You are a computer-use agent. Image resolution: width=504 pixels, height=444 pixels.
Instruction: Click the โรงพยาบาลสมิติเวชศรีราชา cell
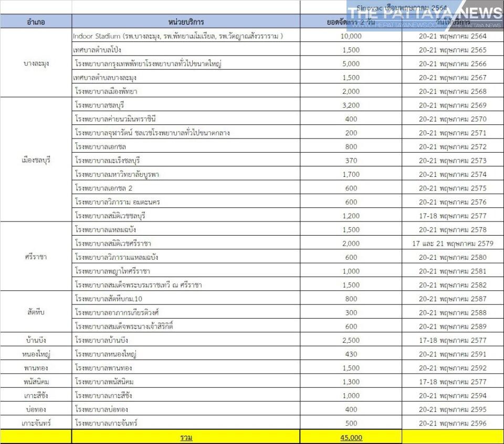tap(186, 243)
